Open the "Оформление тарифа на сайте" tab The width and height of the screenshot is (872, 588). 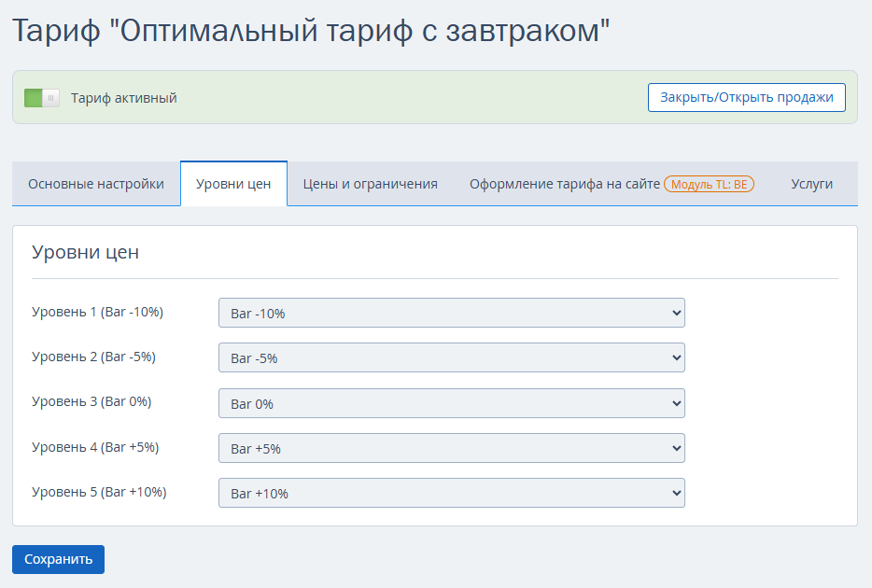tap(565, 184)
